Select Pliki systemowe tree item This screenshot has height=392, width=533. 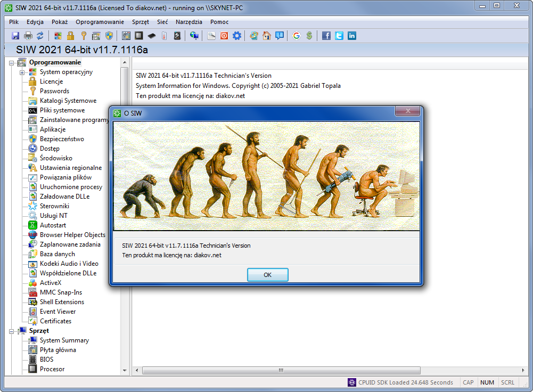tap(62, 110)
